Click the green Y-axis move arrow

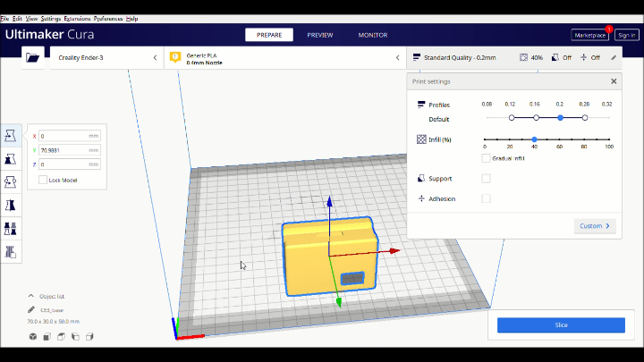338,303
